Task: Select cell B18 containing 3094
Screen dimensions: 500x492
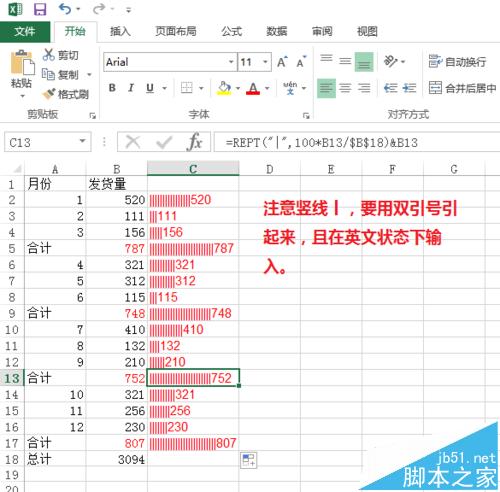Action: coord(116,460)
